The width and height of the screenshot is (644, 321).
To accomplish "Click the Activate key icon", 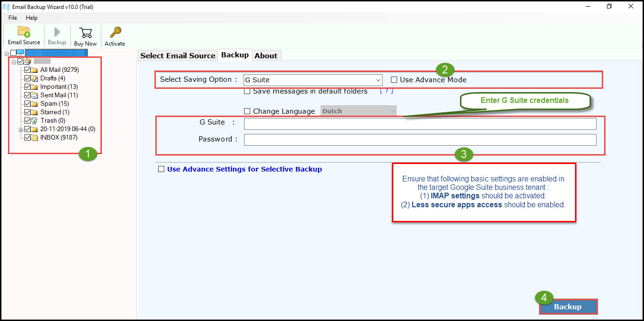I will click(115, 32).
